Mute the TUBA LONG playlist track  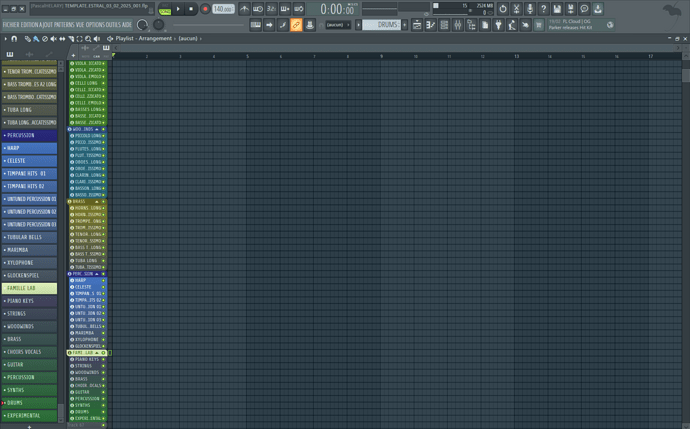103,260
